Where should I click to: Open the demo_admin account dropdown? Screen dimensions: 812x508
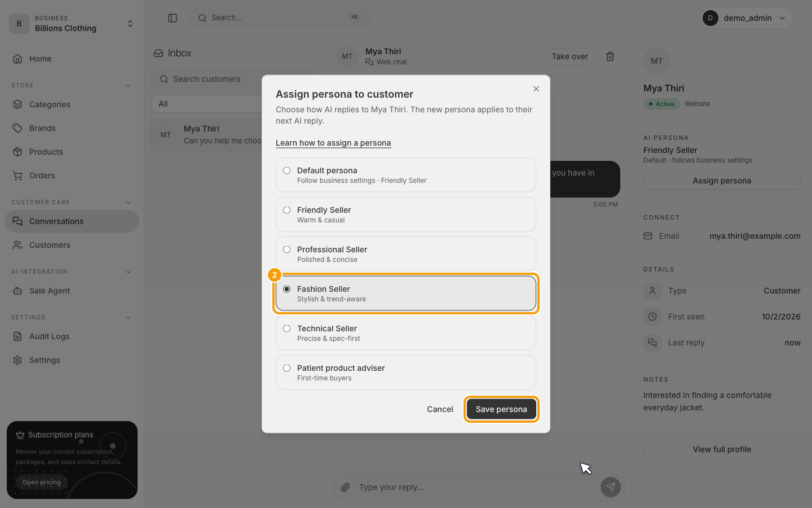[x=747, y=18]
